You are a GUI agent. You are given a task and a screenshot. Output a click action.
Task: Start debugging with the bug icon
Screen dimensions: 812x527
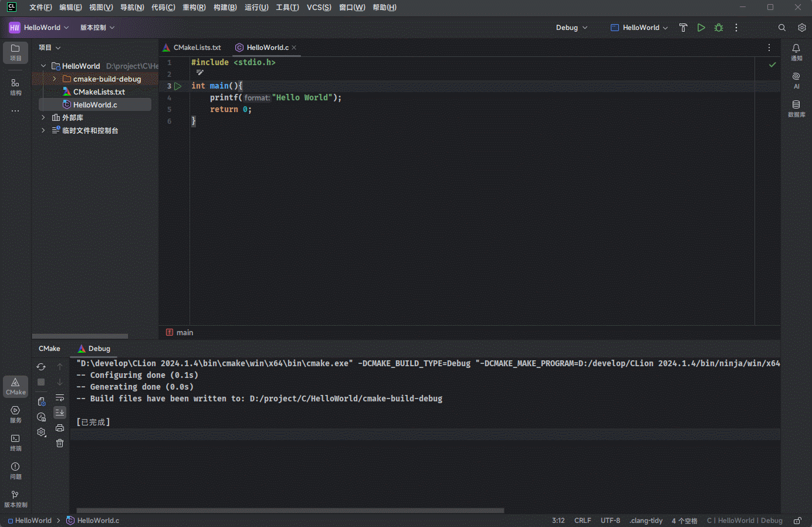pos(719,28)
